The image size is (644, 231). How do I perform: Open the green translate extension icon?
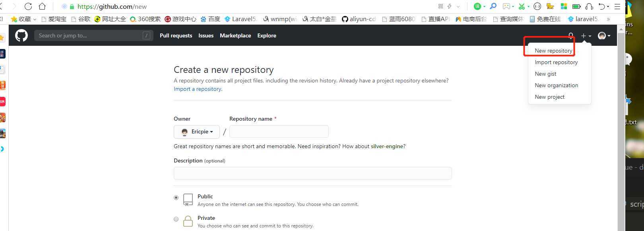pyautogui.click(x=477, y=6)
